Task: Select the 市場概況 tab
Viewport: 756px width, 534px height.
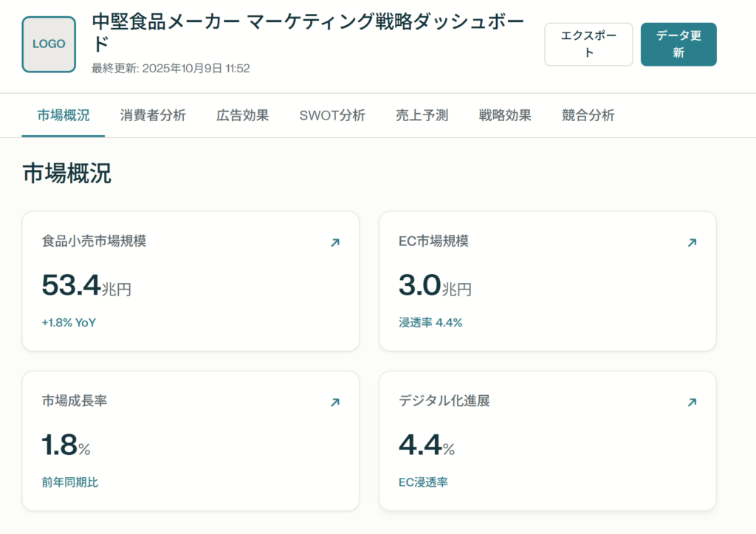Action: pyautogui.click(x=63, y=115)
